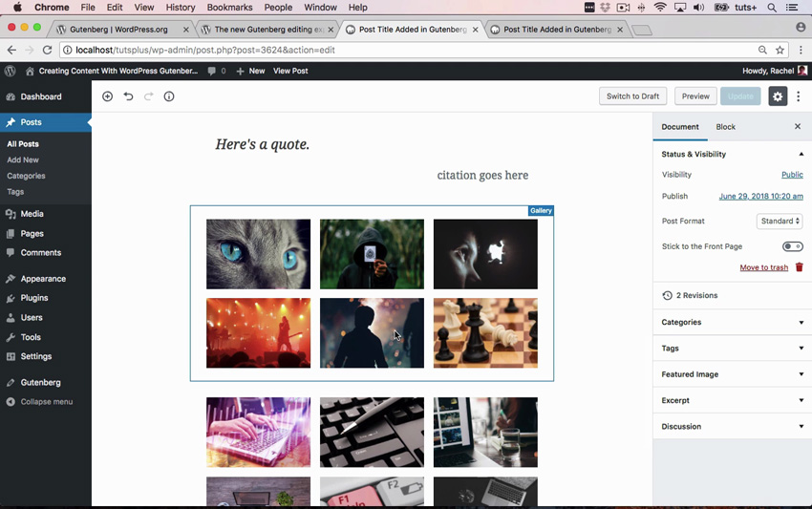Viewport: 812px width, 509px height.
Task: Toggle the settings gear icon
Action: [x=778, y=96]
